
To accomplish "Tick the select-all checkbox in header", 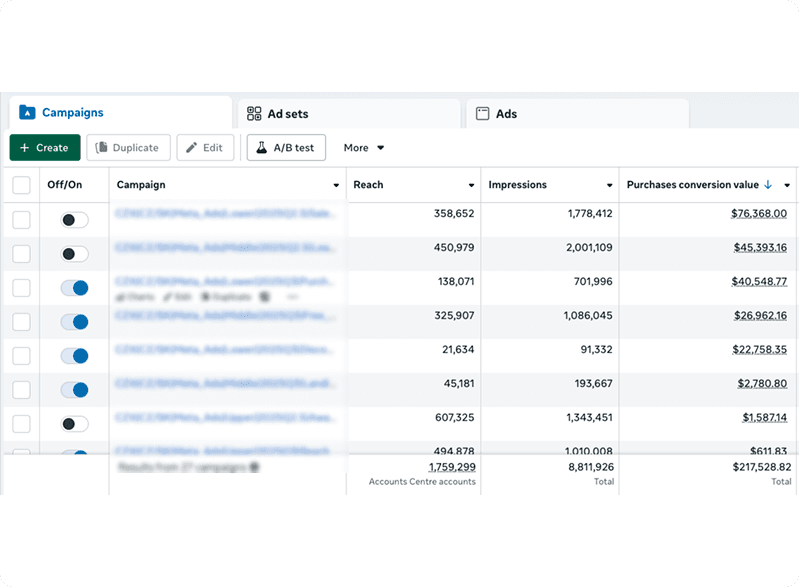I will point(21,185).
